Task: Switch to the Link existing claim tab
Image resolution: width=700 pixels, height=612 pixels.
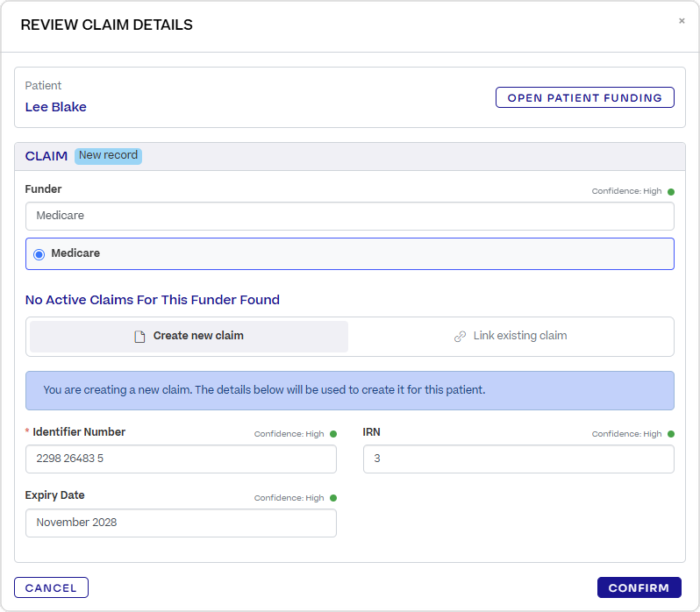Action: [511, 337]
